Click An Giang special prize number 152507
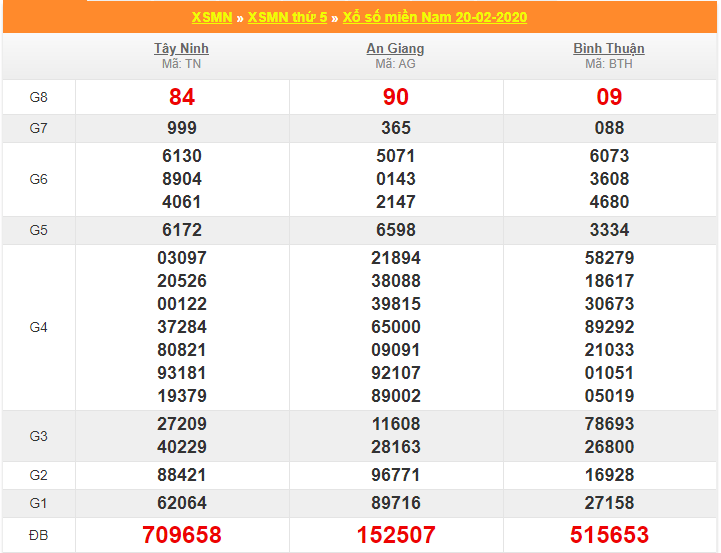Viewport: 721px width, 553px height. click(395, 535)
